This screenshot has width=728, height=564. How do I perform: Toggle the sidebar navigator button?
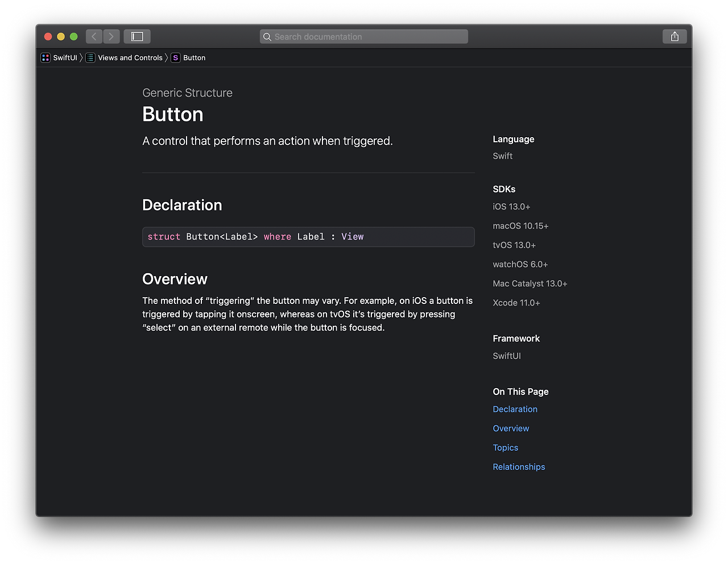point(137,36)
